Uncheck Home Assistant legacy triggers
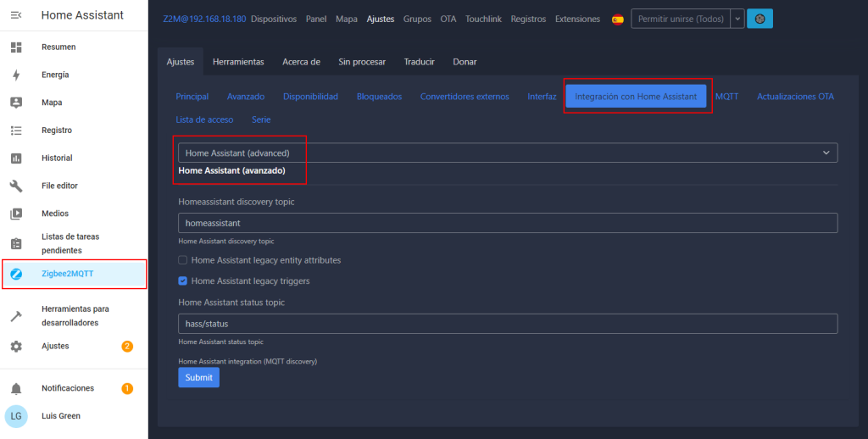Viewport: 868px width, 439px height. [183, 281]
